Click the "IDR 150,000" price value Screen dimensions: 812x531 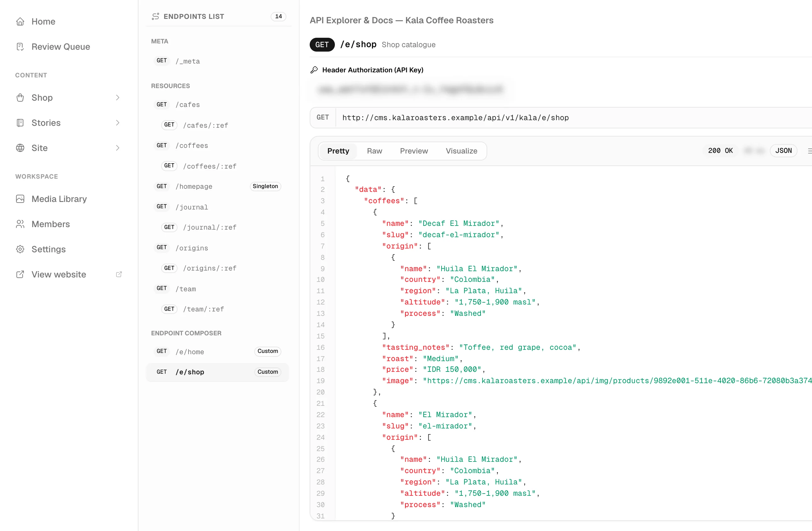click(452, 370)
